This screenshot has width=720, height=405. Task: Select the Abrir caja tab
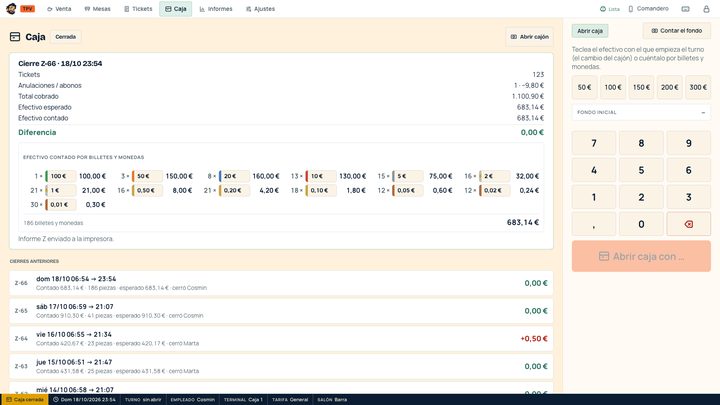(590, 31)
